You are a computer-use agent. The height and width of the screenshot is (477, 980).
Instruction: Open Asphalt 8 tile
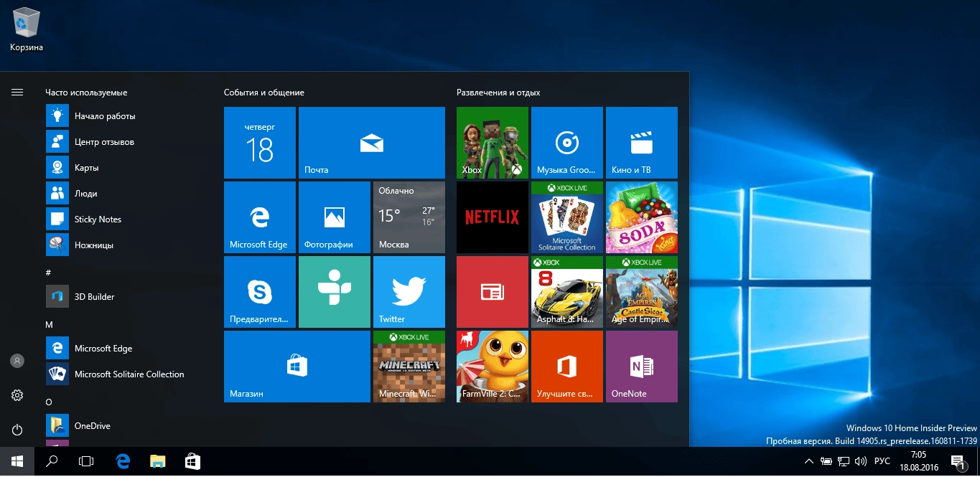pyautogui.click(x=567, y=292)
